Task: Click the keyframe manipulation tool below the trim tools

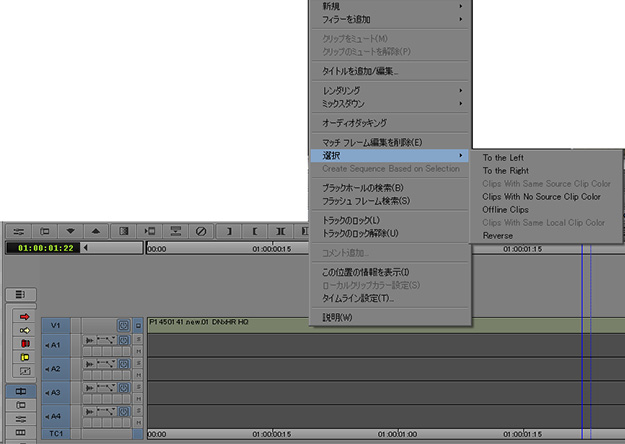Action: click(24, 371)
